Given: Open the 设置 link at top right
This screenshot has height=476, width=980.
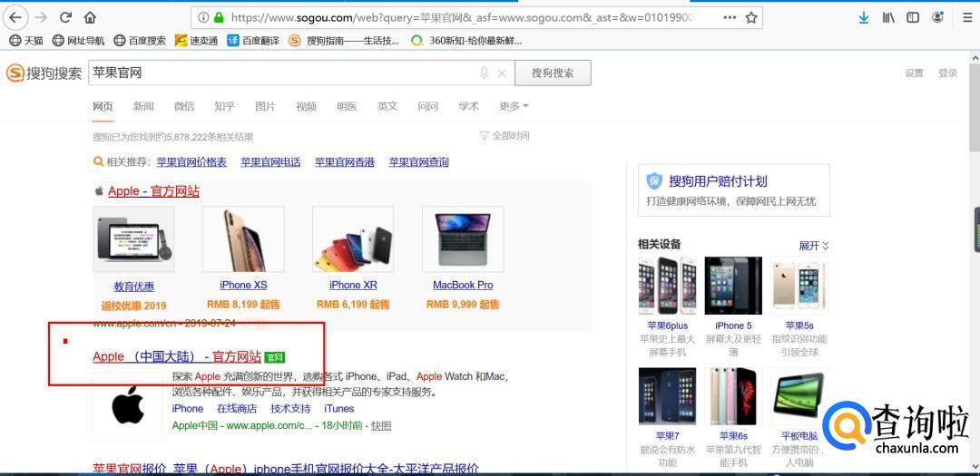Looking at the screenshot, I should click(914, 73).
